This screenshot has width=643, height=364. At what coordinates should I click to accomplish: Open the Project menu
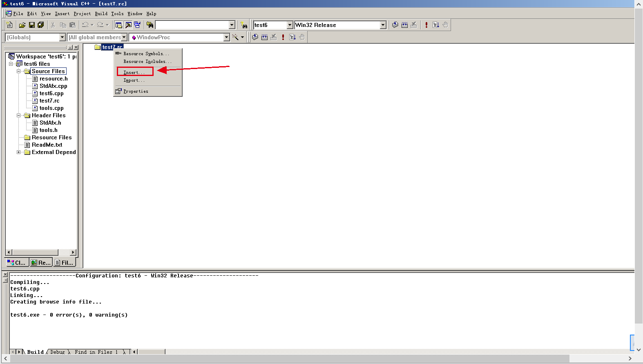(82, 13)
